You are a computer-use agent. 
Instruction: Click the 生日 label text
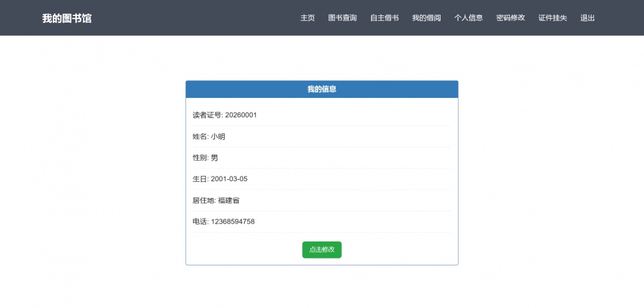[200, 179]
